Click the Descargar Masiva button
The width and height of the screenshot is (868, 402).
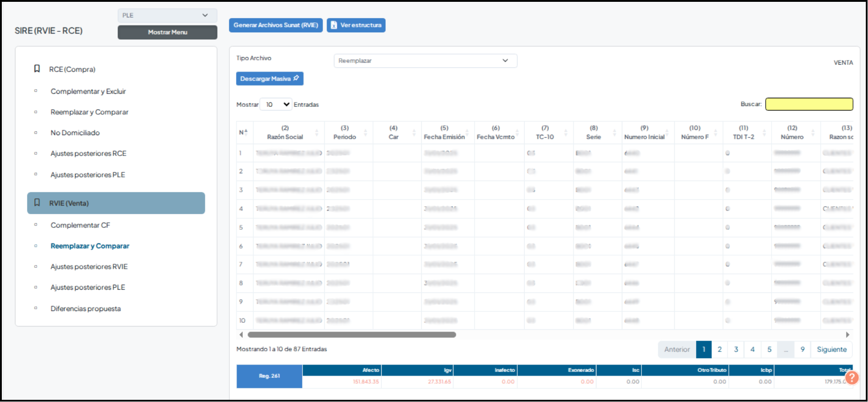click(x=270, y=79)
